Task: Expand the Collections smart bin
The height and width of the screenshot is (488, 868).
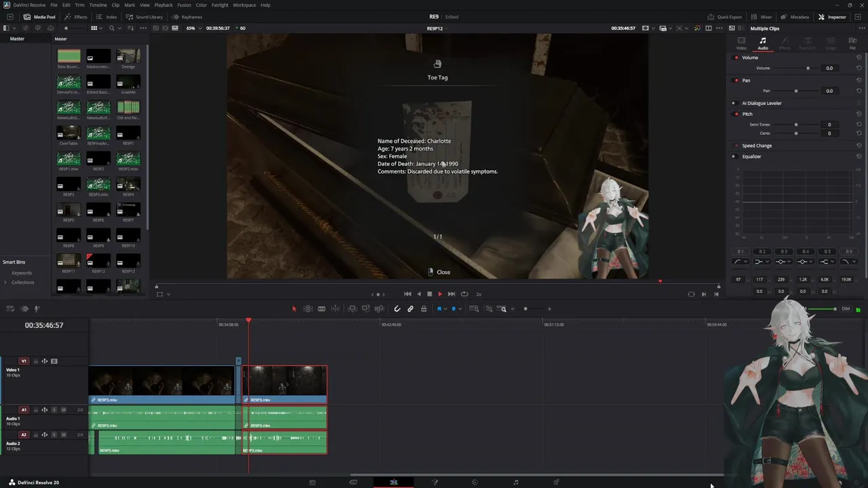Action: (5, 283)
